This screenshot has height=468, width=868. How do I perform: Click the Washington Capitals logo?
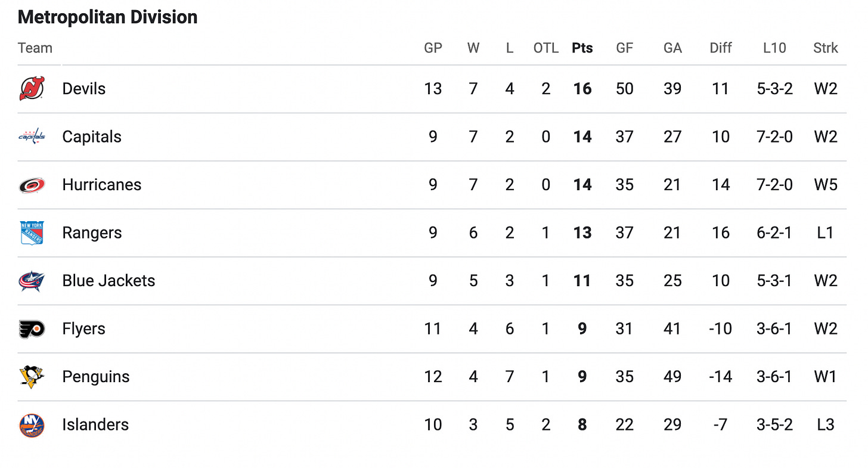(x=32, y=137)
